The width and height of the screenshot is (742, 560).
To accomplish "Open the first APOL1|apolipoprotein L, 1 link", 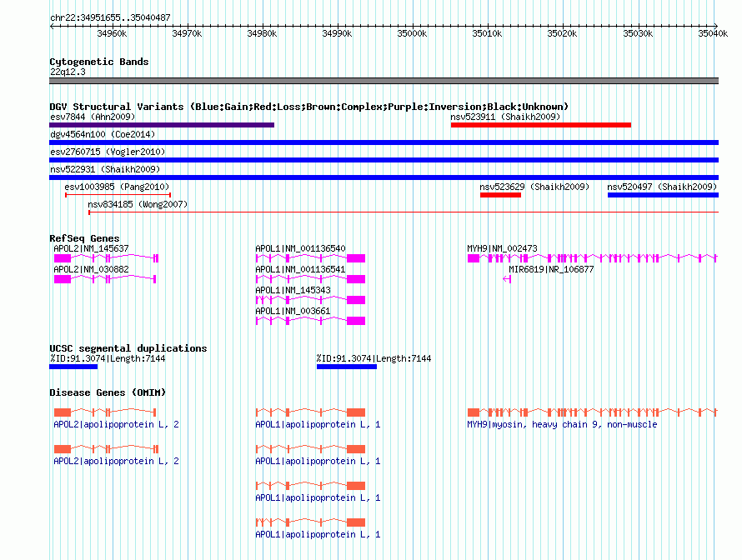I will tap(318, 424).
